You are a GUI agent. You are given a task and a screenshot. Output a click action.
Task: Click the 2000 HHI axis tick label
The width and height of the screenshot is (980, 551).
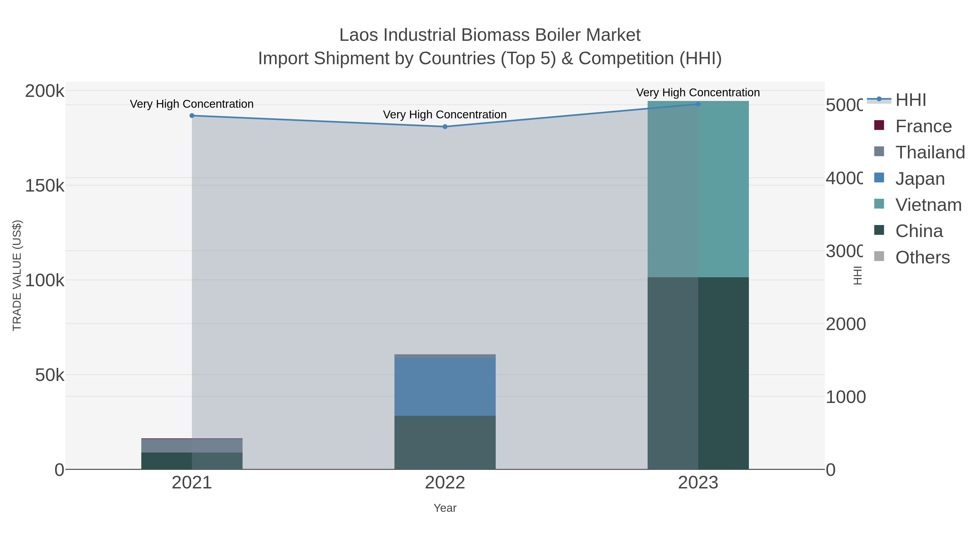pyautogui.click(x=846, y=324)
